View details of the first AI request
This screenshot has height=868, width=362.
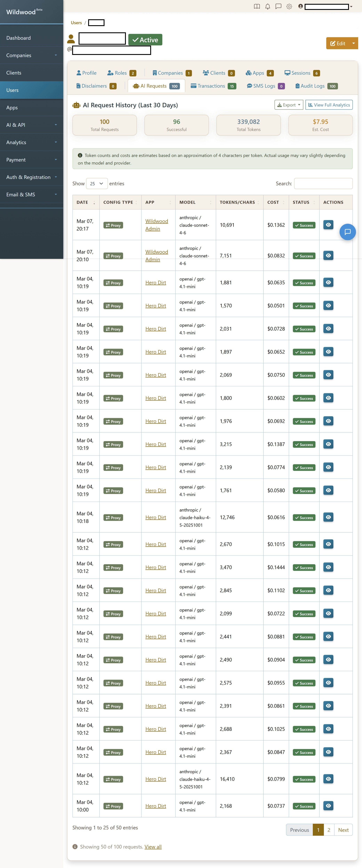tap(328, 225)
